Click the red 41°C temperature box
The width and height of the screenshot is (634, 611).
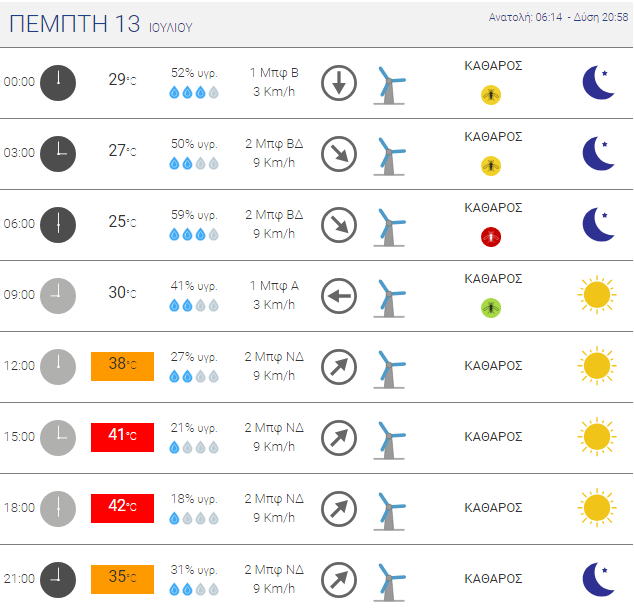coord(123,437)
